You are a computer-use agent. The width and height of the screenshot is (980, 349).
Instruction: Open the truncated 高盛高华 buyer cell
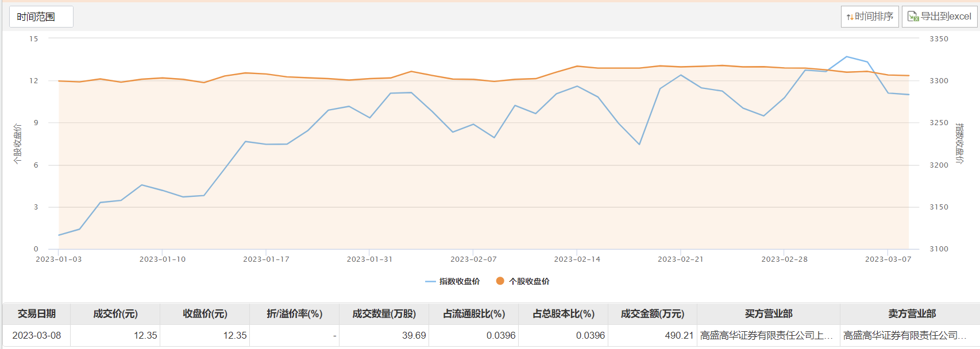click(766, 335)
